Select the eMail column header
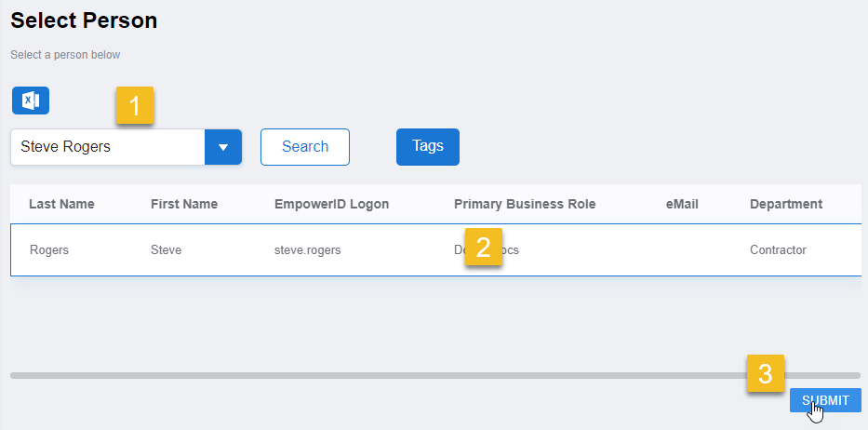Image resolution: width=868 pixels, height=430 pixels. tap(682, 204)
